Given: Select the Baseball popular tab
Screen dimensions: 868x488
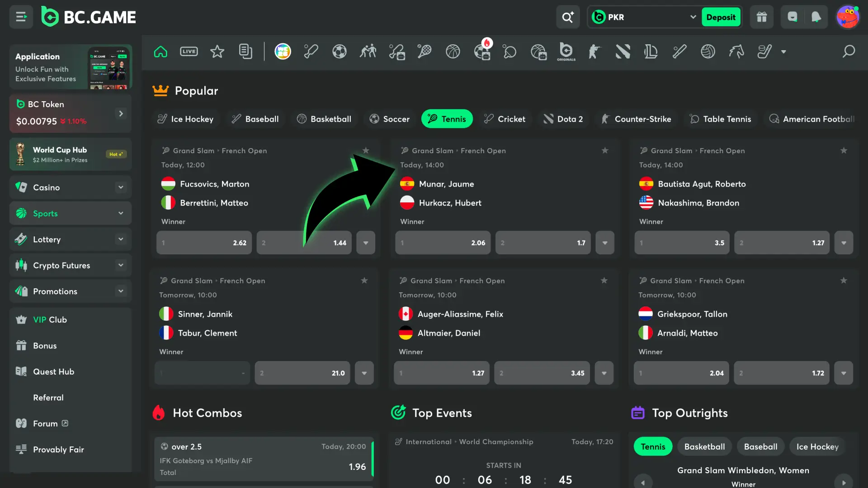Looking at the screenshot, I should tap(255, 119).
